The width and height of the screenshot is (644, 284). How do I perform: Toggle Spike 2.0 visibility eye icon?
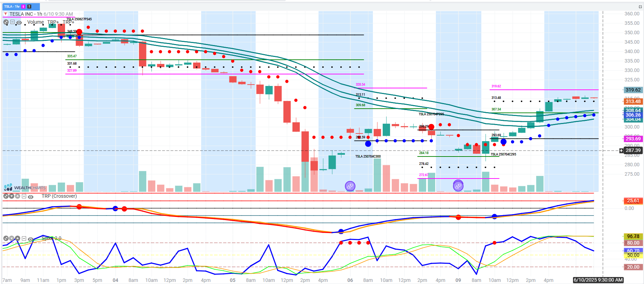pos(31,239)
